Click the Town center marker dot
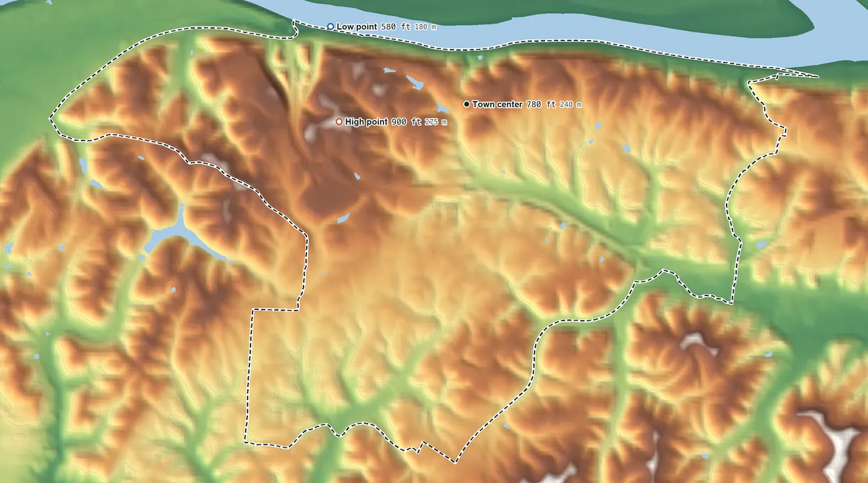 click(x=466, y=104)
